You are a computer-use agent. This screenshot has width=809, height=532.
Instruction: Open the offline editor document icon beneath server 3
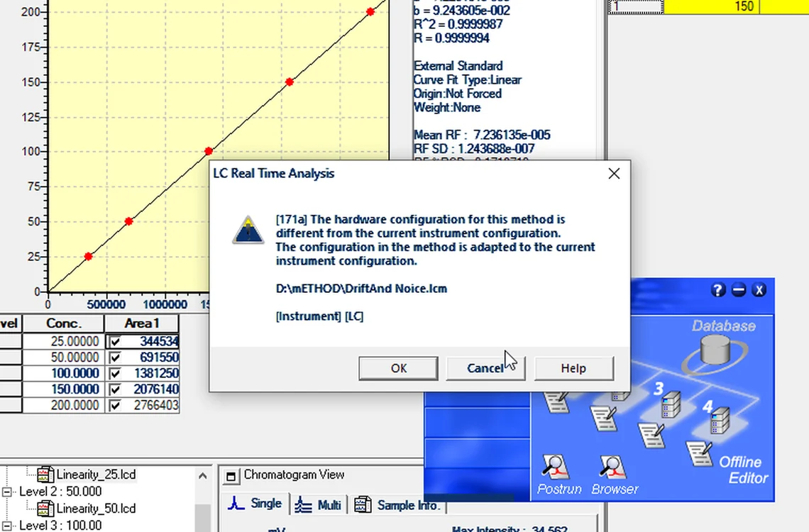651,435
